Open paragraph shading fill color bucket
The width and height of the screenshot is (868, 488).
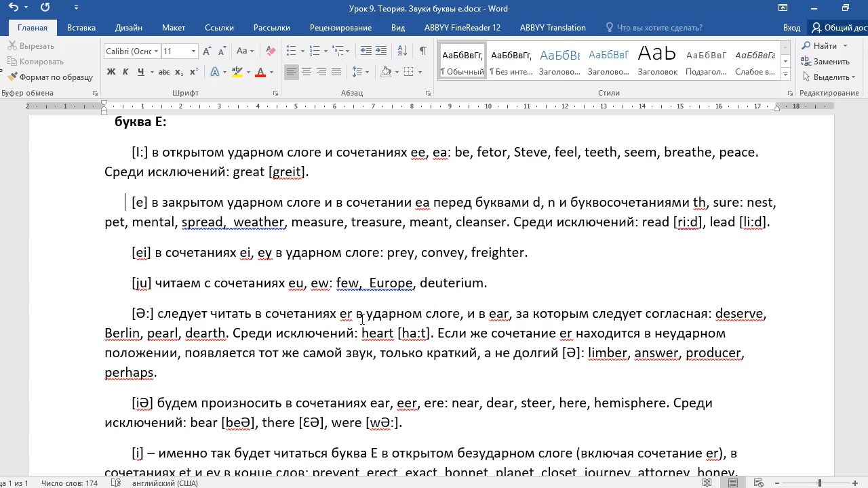click(x=386, y=72)
